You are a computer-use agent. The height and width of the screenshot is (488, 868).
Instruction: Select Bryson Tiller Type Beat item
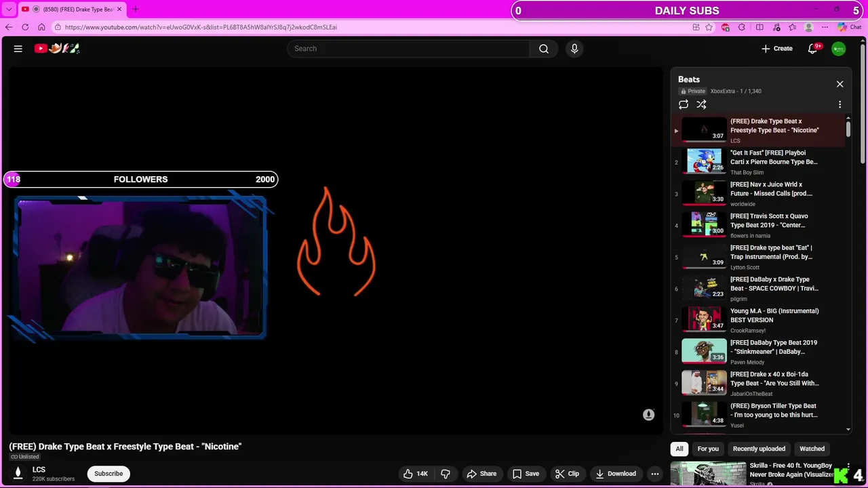pos(759,415)
